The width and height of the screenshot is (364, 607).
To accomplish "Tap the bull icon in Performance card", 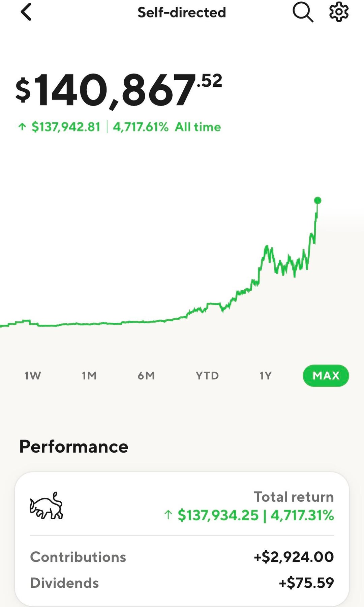I will [46, 505].
